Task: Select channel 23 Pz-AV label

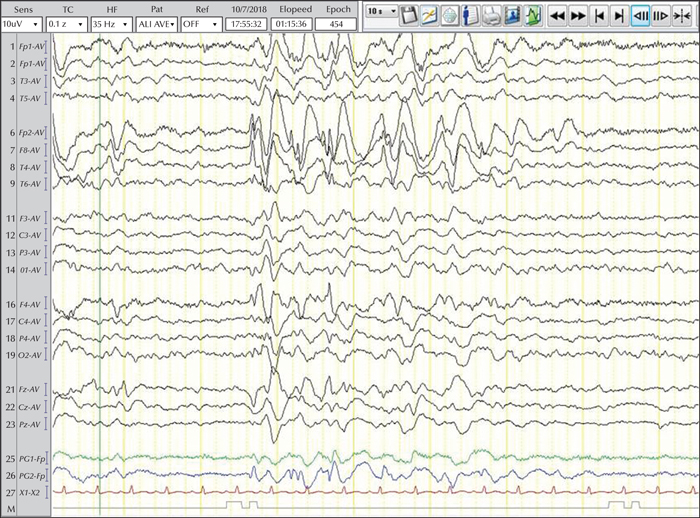Action: [x=30, y=425]
